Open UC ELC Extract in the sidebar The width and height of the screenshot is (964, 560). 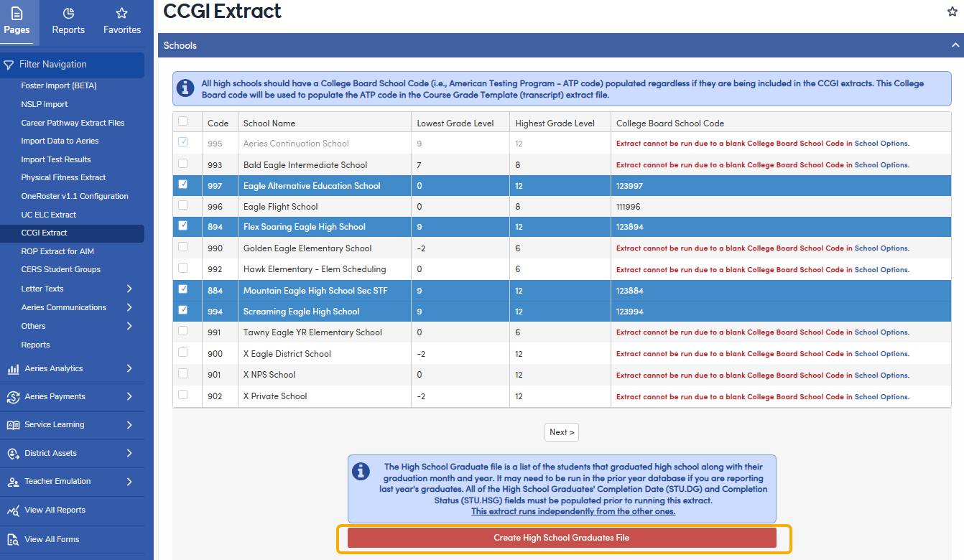coord(49,215)
